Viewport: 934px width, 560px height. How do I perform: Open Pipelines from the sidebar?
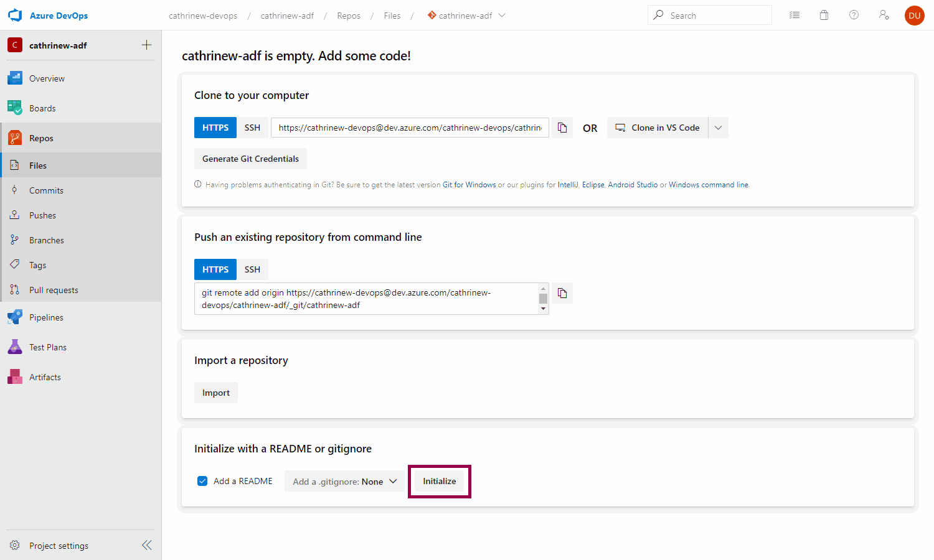[46, 317]
